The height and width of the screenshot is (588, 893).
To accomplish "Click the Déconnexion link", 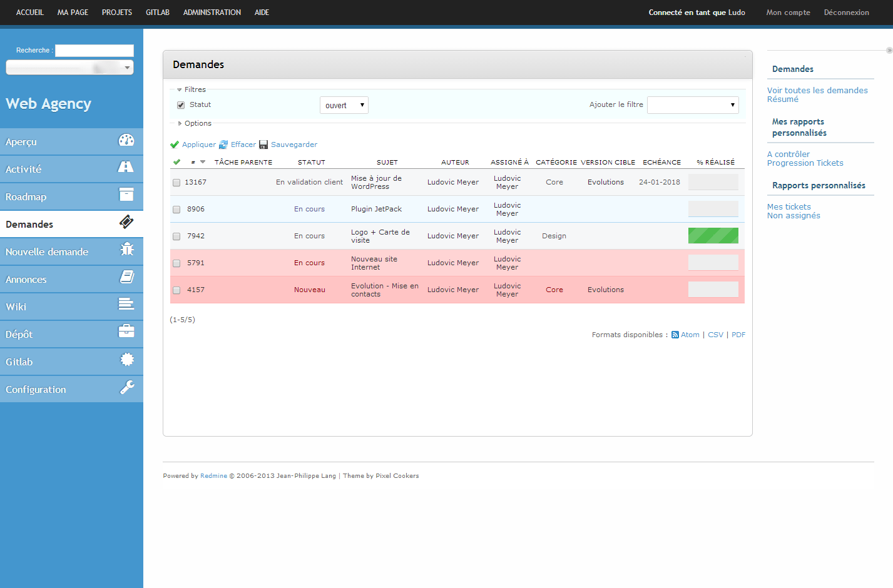I will pyautogui.click(x=847, y=13).
